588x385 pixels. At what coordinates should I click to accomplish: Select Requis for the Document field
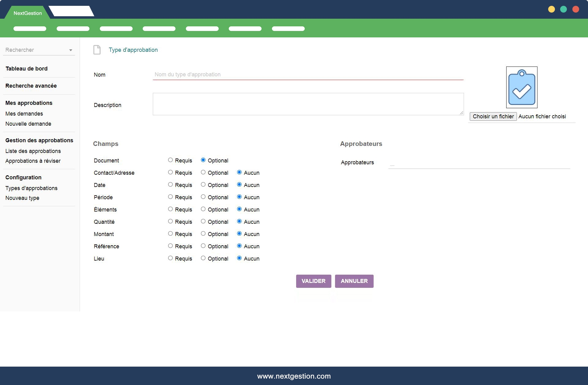click(170, 160)
